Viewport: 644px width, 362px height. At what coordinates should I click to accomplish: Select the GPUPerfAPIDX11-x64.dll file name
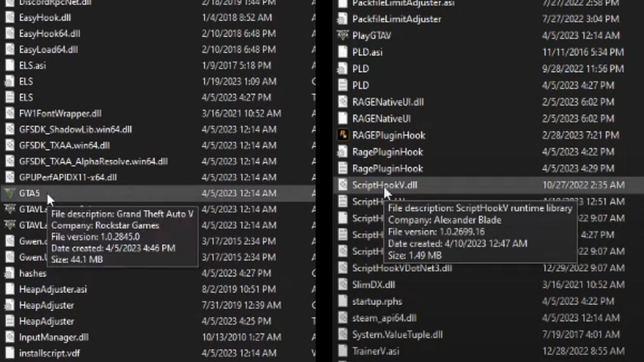tap(68, 177)
